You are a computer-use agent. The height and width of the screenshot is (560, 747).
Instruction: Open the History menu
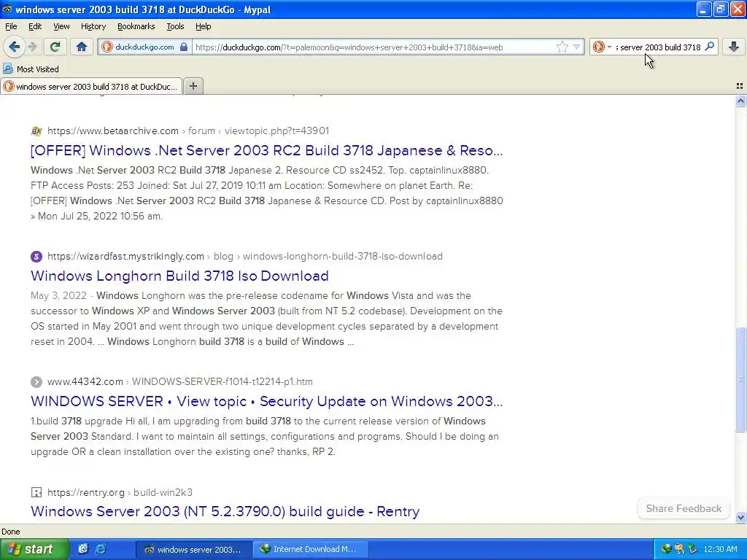coord(93,26)
